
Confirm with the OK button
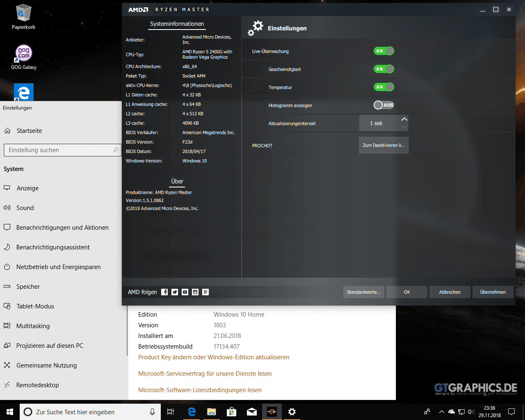coord(407,292)
